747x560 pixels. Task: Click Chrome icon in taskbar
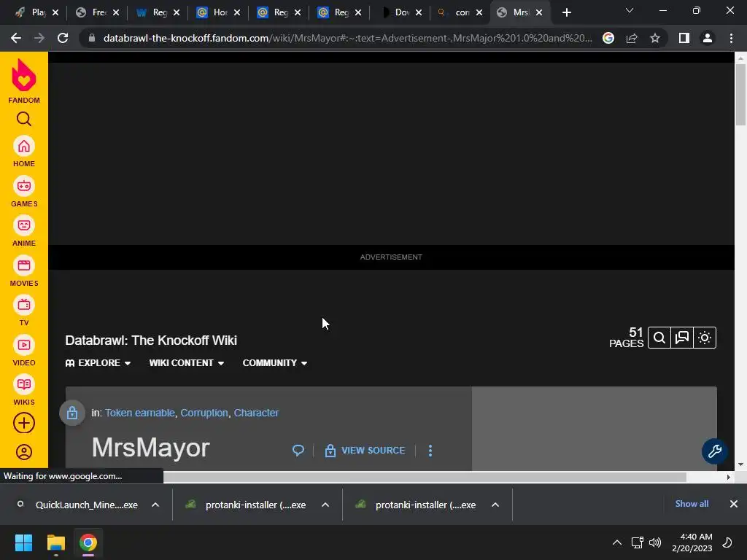(88, 542)
